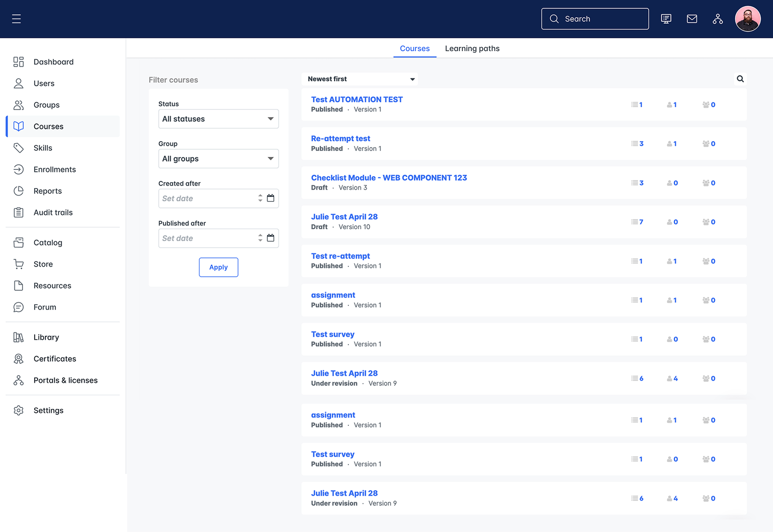Click learners count of Julie Test Version 10

click(672, 222)
